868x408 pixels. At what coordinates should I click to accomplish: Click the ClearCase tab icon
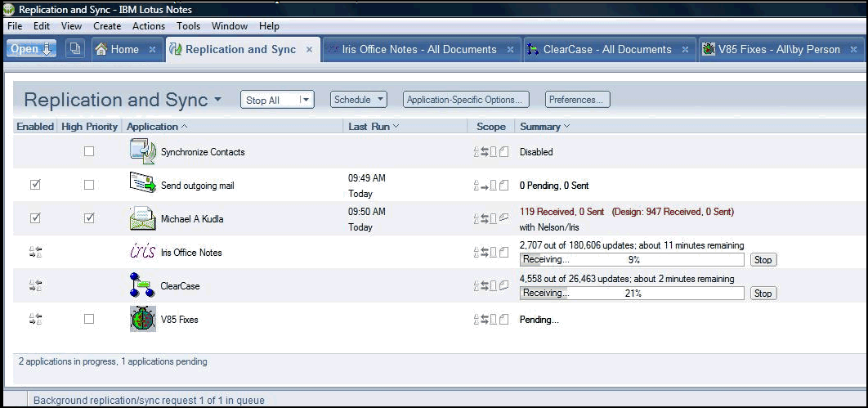click(x=533, y=49)
